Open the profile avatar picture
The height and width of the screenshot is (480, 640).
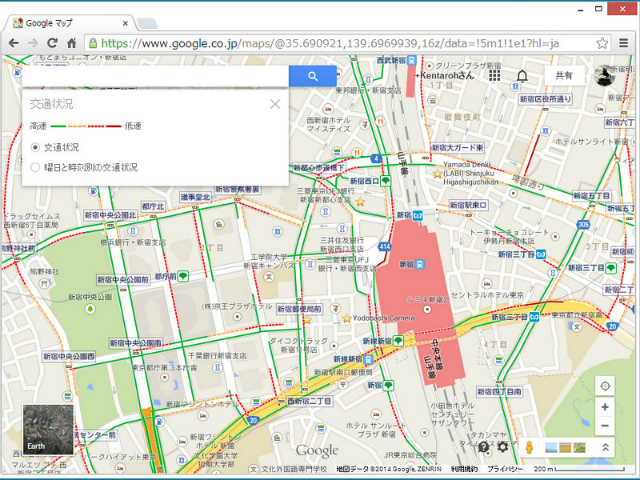click(x=605, y=76)
